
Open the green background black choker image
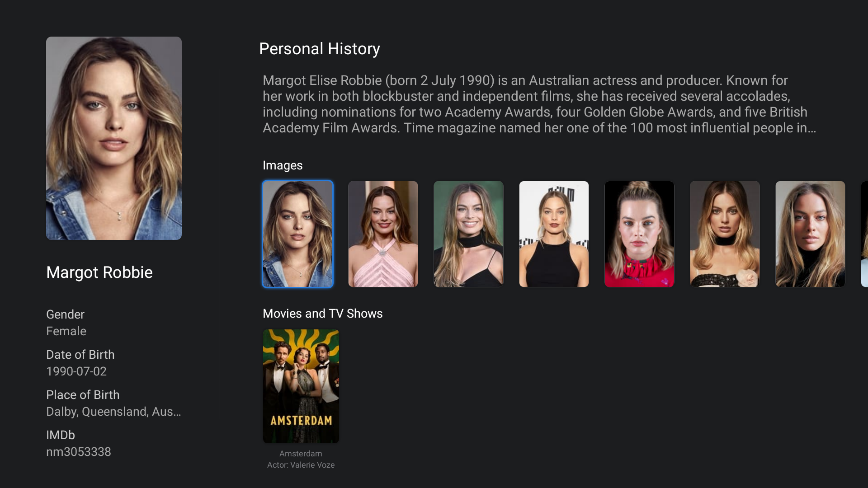coord(468,234)
